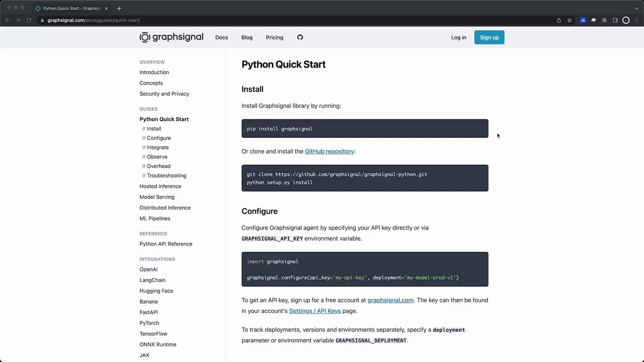
Task: Click the 'import graphsignal' code line
Action: point(272,261)
